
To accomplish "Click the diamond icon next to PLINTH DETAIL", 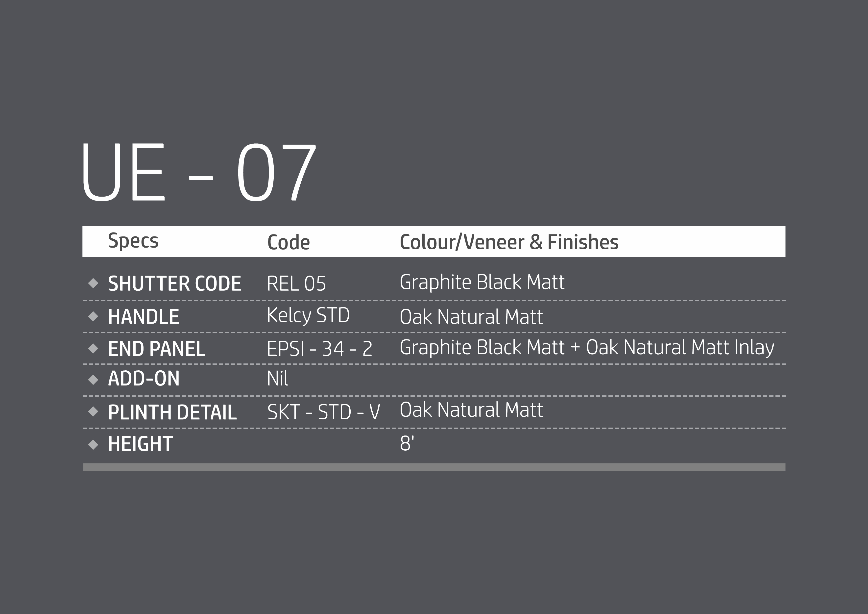I will (x=93, y=412).
